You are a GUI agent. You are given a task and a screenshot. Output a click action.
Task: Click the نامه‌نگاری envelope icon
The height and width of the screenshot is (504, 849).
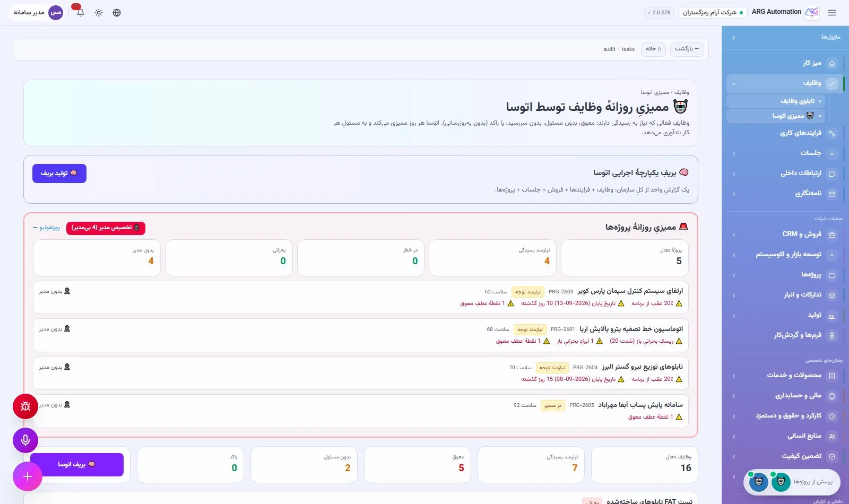click(832, 194)
